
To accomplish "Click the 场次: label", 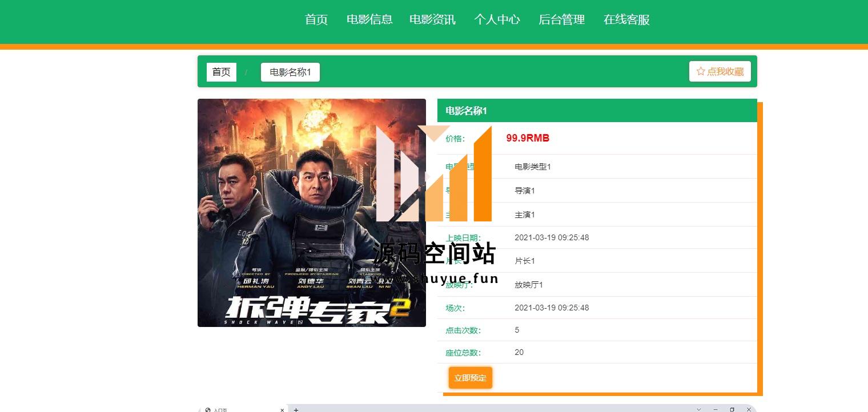I will 456,308.
